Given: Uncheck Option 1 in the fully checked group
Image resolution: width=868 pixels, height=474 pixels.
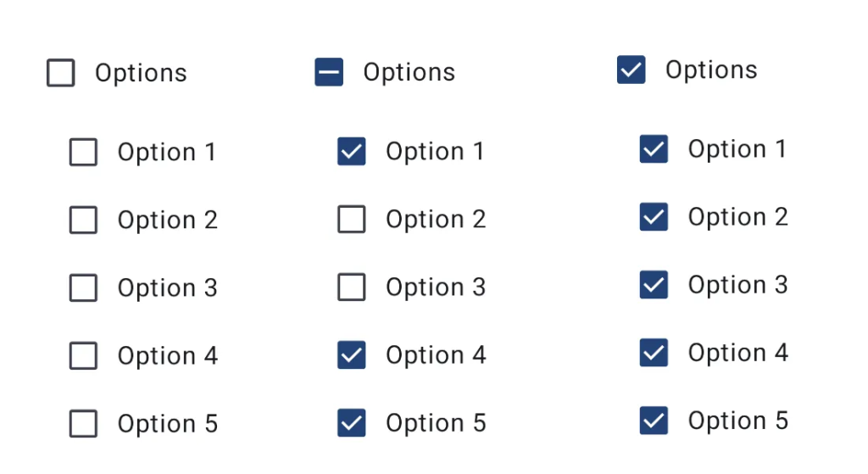Looking at the screenshot, I should [x=654, y=149].
